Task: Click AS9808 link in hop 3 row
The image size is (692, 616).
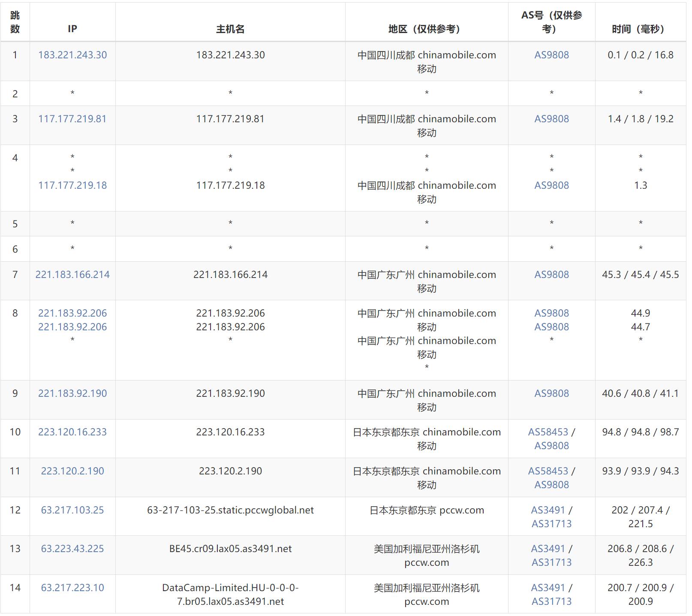Action: 552,119
